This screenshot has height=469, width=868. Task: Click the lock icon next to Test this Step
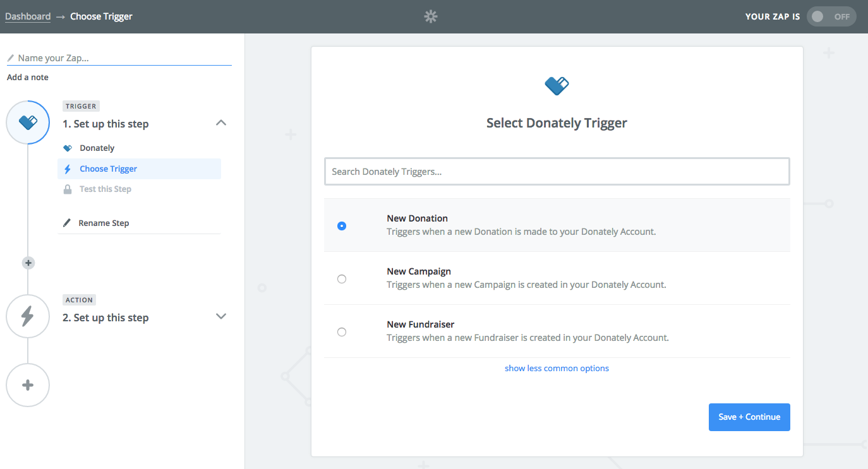[x=68, y=189]
